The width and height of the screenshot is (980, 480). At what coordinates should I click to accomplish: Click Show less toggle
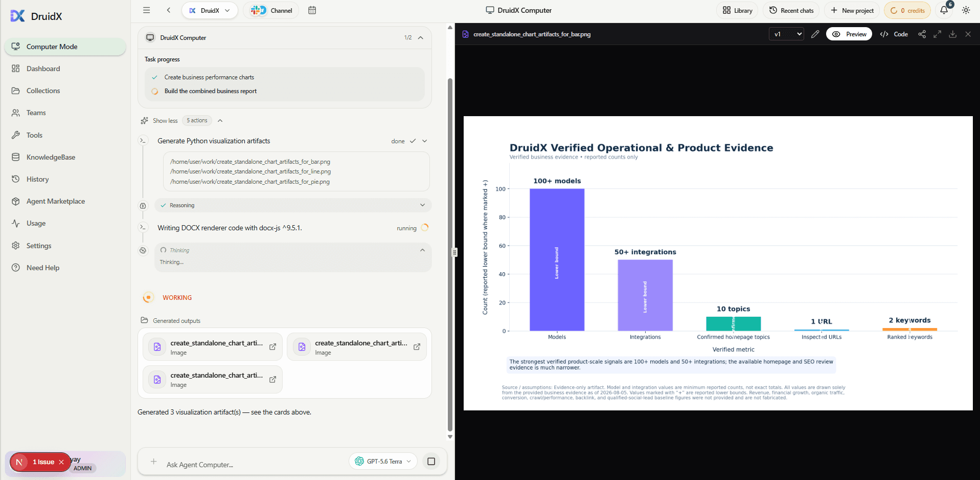click(165, 121)
